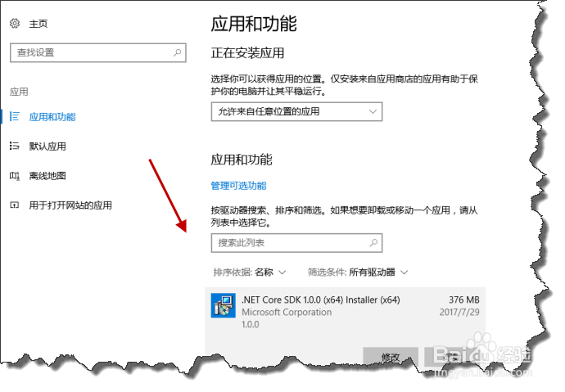Click the .NET Core SDK installer icon

coord(223,305)
